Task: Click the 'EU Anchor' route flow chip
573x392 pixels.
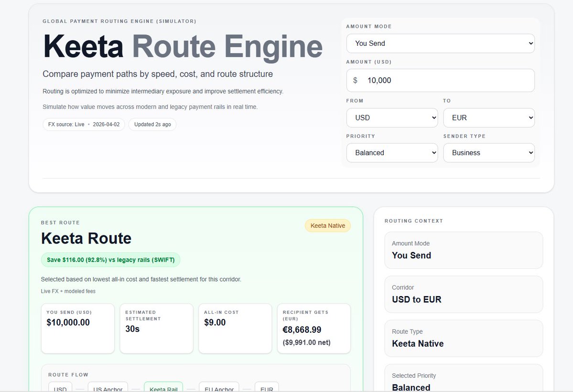Action: coord(219,387)
